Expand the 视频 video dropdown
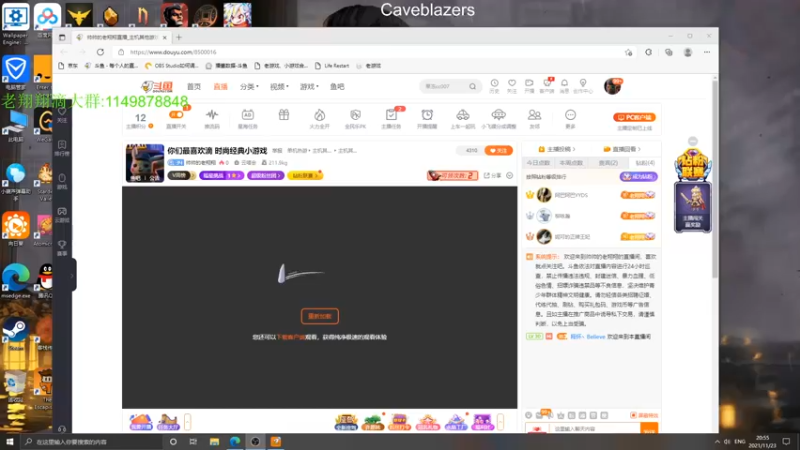The image size is (800, 450). click(x=279, y=87)
